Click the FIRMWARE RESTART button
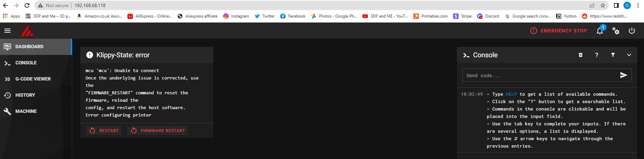Screen dimensions: 644x159 pos(157,130)
